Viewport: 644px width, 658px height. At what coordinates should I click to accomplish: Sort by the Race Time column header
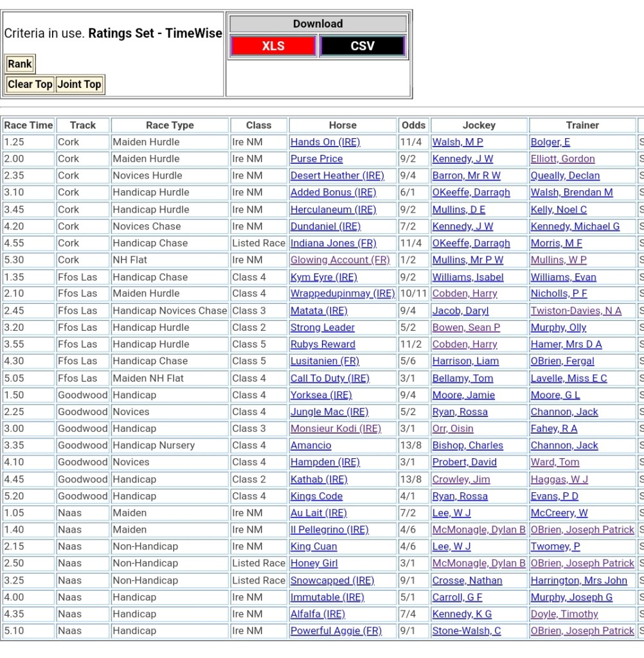click(x=28, y=125)
